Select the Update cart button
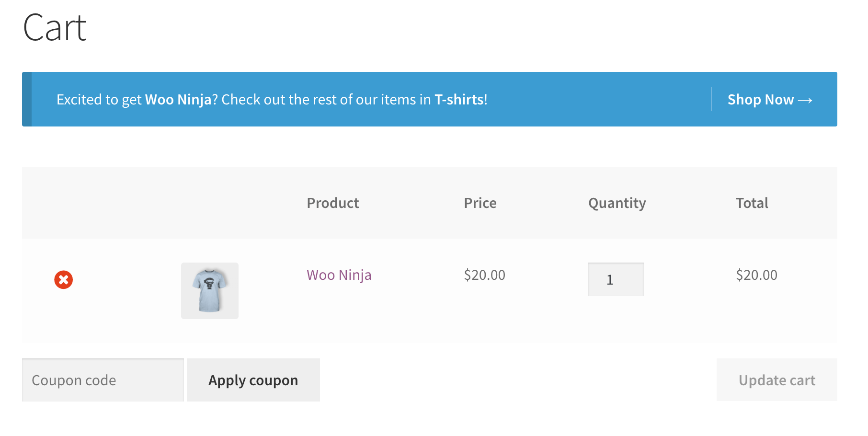 click(777, 380)
